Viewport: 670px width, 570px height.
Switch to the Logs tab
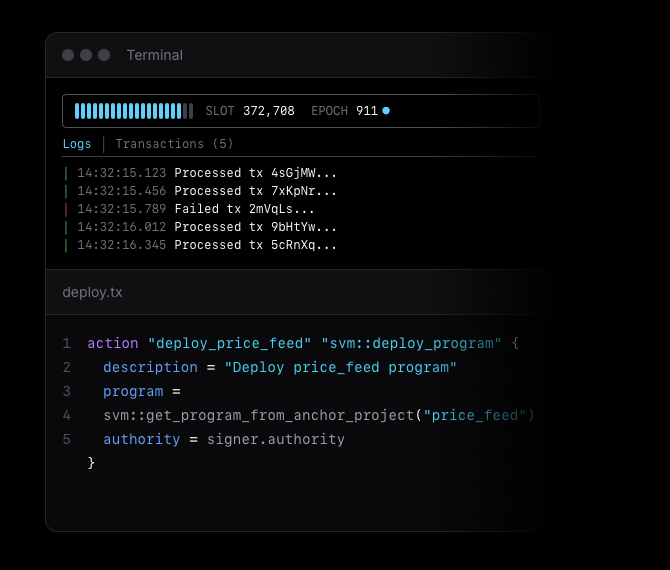click(x=77, y=144)
